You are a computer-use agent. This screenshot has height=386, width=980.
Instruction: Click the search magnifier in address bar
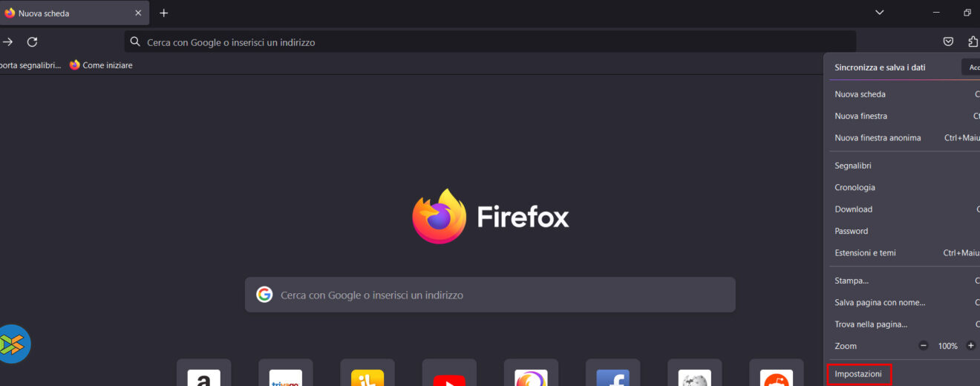click(x=135, y=42)
